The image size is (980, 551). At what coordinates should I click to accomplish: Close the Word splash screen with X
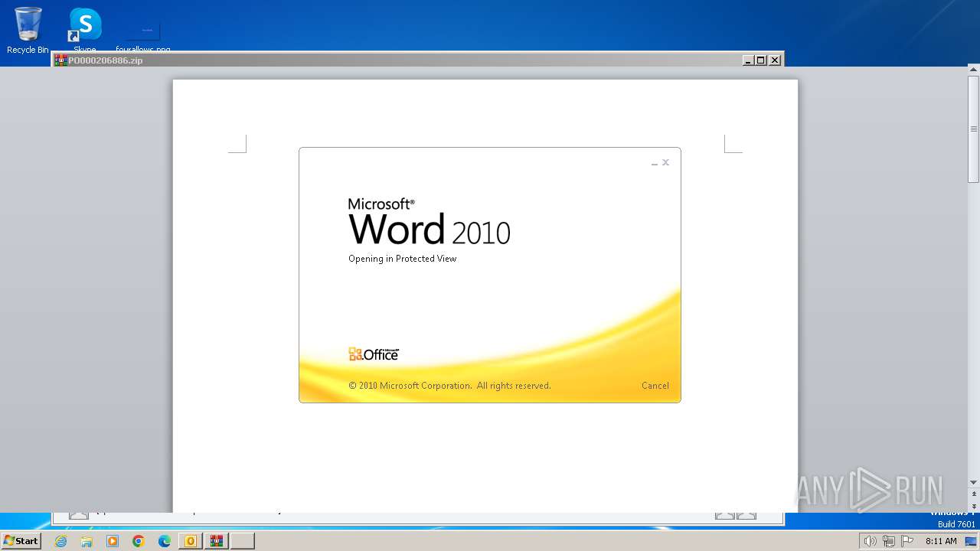click(x=666, y=162)
